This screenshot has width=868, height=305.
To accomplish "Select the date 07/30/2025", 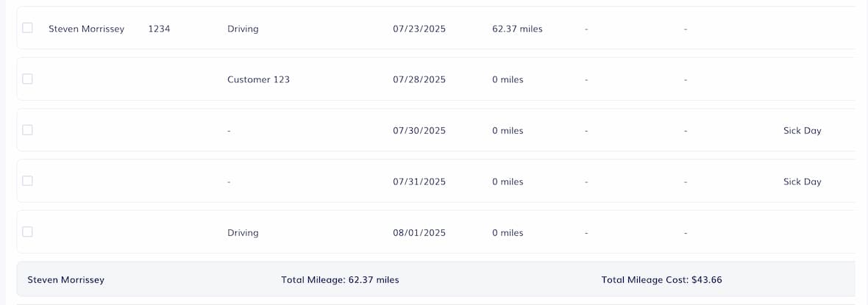I will (419, 131).
